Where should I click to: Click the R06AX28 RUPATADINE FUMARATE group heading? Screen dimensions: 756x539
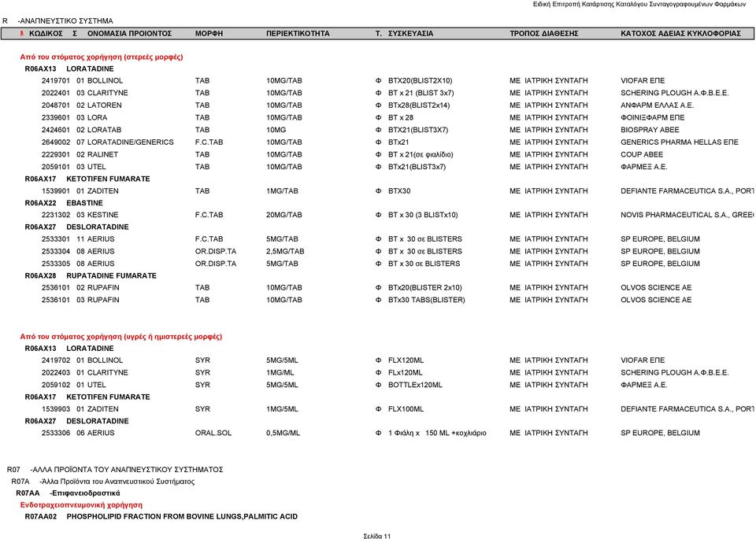(91, 276)
